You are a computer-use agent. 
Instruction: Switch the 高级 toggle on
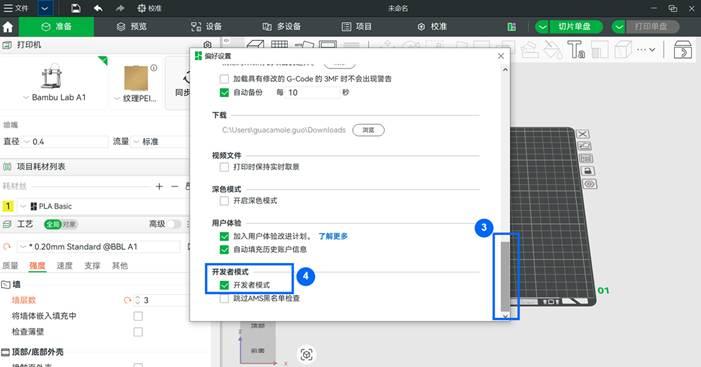tap(174, 224)
